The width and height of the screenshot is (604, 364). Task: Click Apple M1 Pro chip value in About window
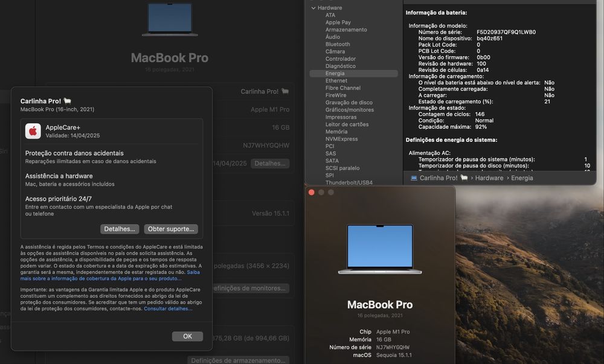tap(393, 331)
